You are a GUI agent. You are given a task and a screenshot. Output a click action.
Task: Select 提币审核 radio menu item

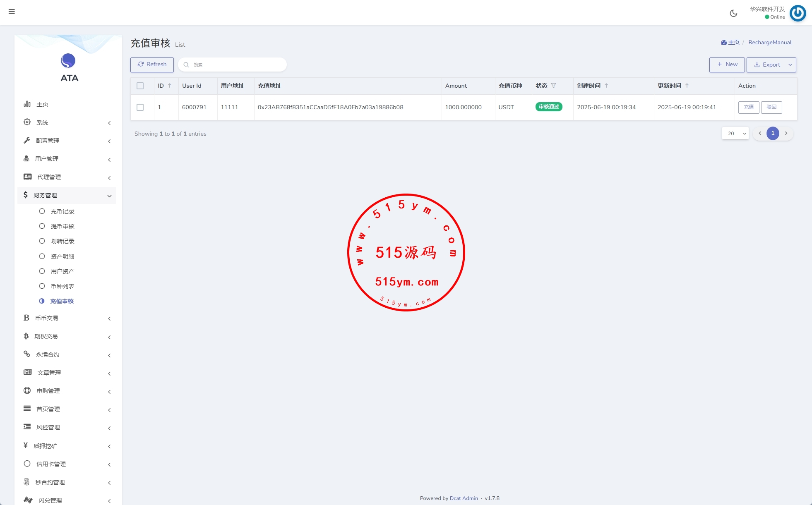point(62,226)
